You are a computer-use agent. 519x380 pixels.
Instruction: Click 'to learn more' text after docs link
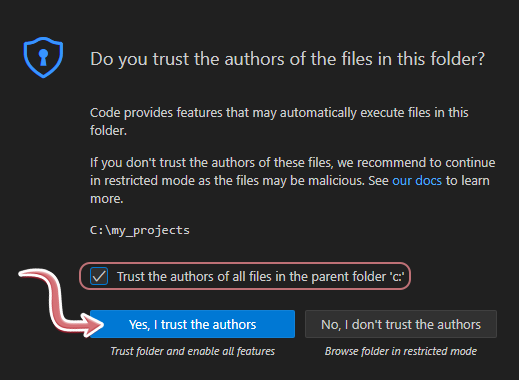click(290, 190)
